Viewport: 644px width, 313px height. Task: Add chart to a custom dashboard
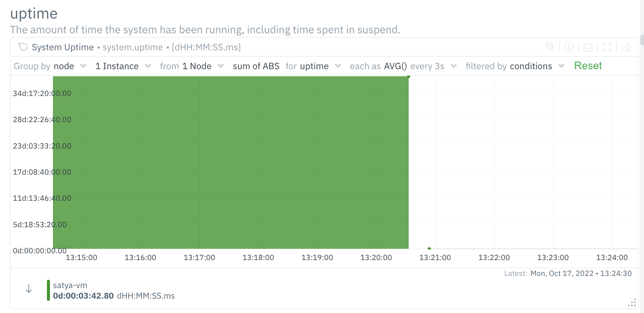(x=626, y=47)
